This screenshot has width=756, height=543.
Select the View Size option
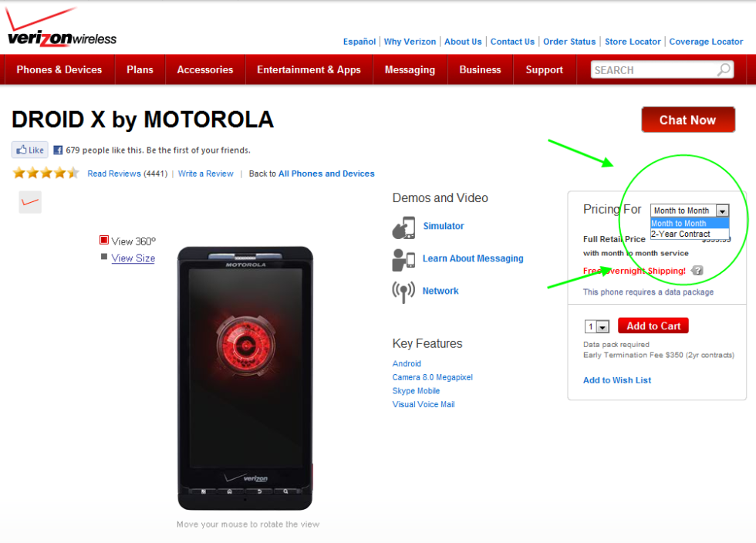pos(128,258)
